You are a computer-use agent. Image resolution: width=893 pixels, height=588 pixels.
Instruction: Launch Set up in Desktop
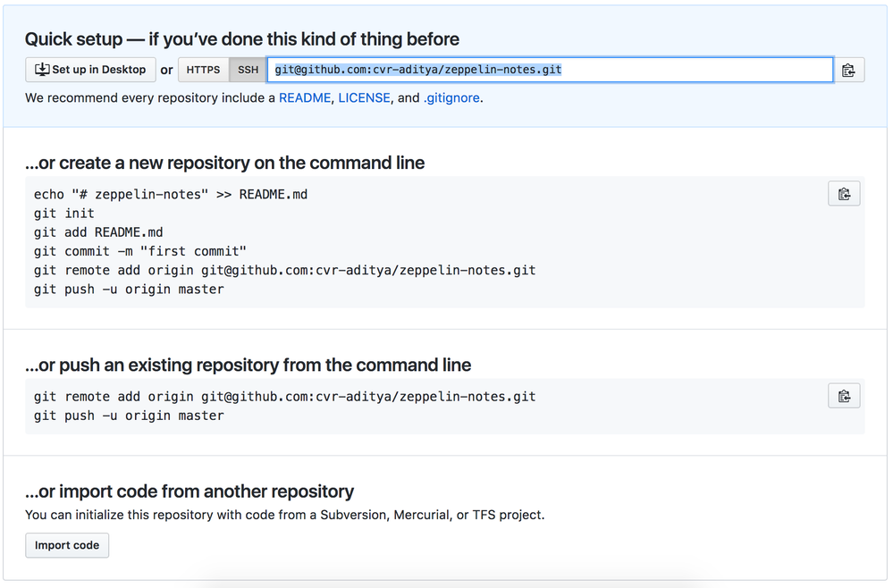point(90,69)
